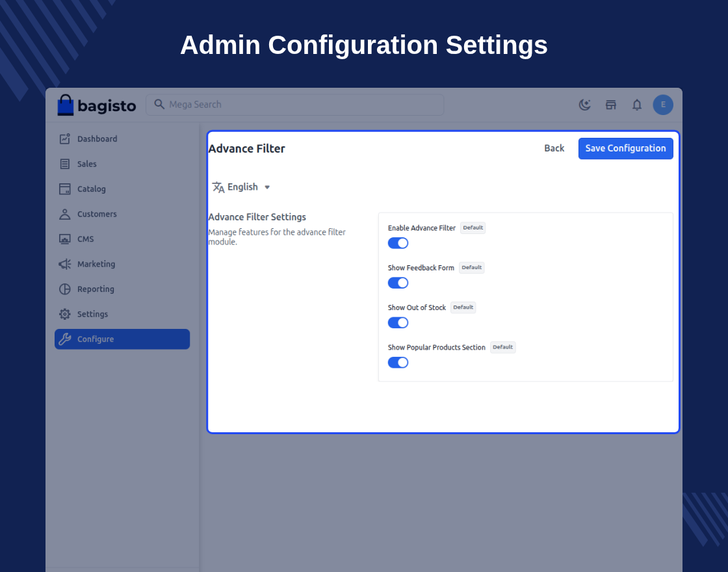Click the Dashboard chart icon
The height and width of the screenshot is (572, 728).
coord(64,139)
